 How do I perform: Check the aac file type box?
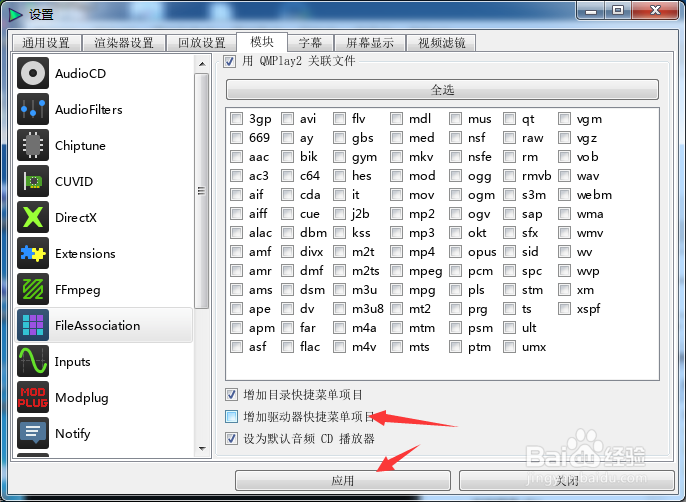point(237,157)
